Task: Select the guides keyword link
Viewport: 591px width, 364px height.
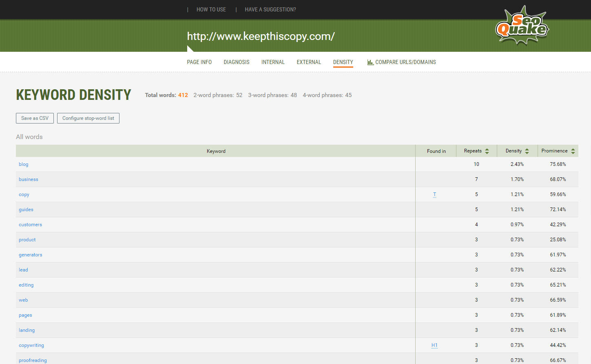Action: coord(26,210)
